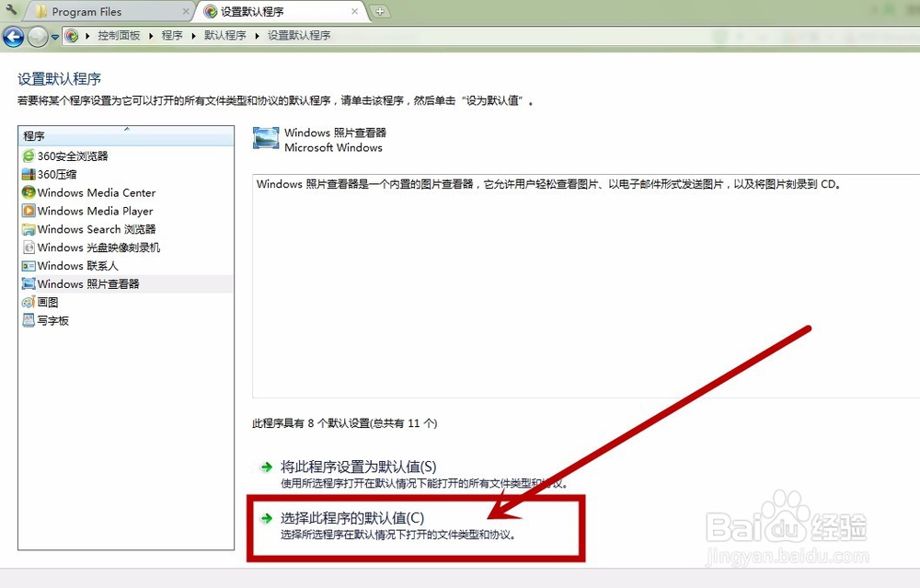Viewport: 920px width, 588px height.
Task: Expand breadcrumb arrow after 程序
Action: point(193,36)
